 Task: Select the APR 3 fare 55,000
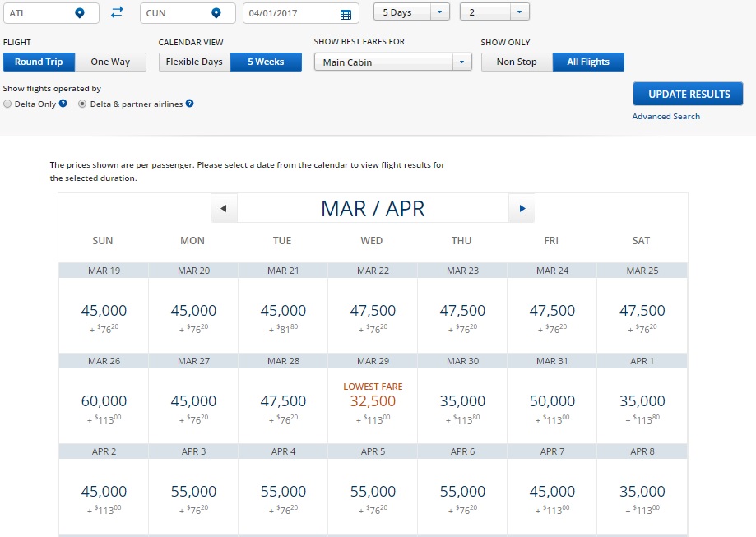click(193, 496)
